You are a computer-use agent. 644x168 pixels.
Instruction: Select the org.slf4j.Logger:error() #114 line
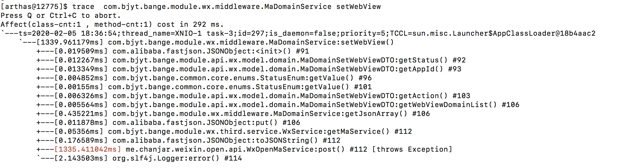click(139, 158)
